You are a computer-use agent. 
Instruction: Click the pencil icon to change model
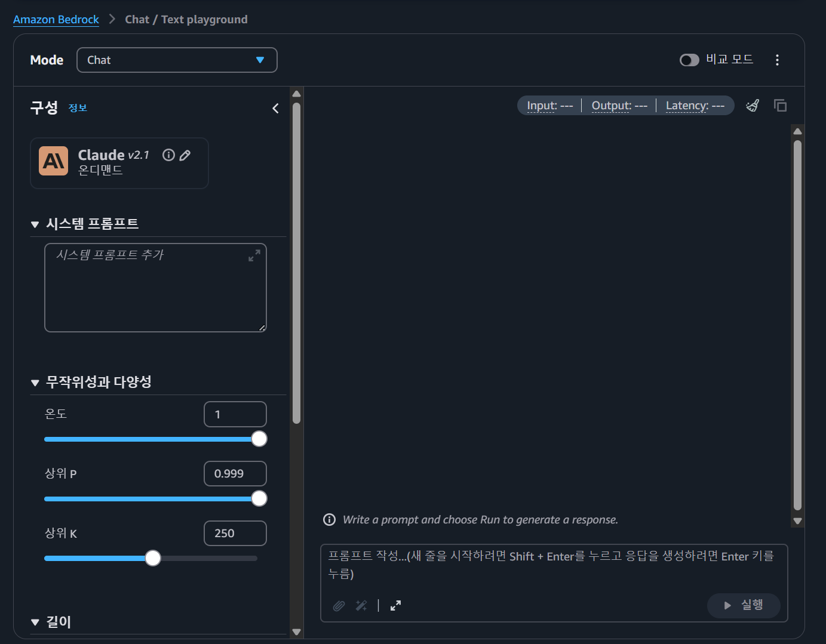(185, 155)
